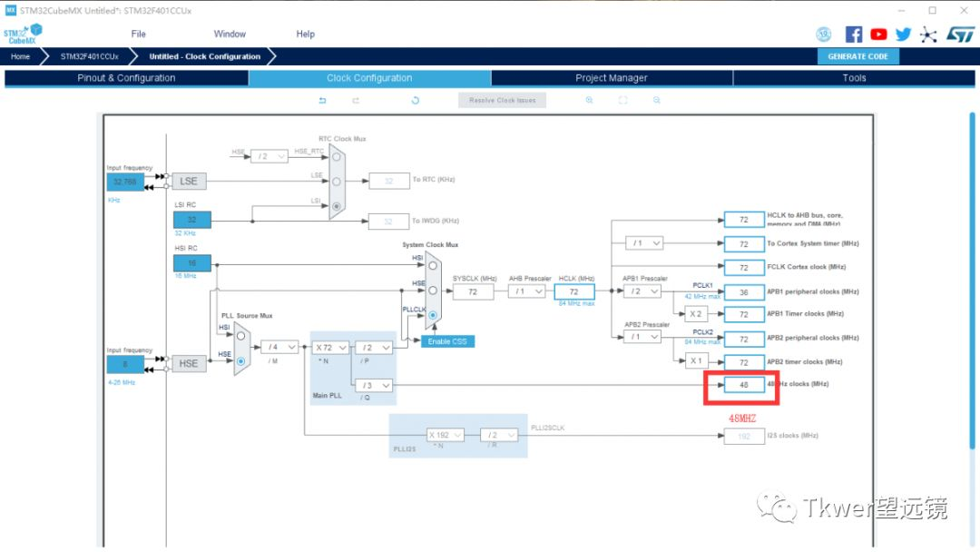Click the HSI RC 16 block
The image size is (980, 552).
tap(191, 263)
